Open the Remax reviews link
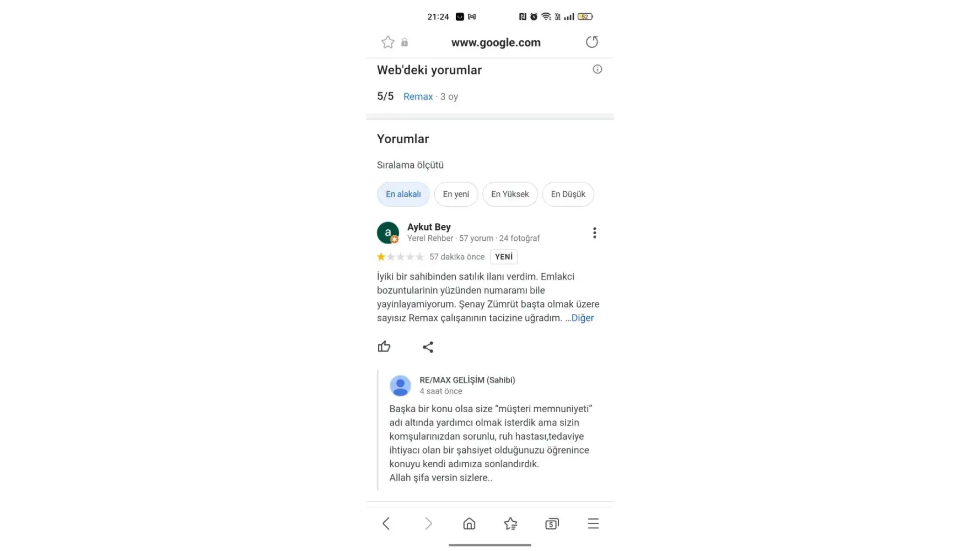The image size is (980, 551). pos(418,97)
